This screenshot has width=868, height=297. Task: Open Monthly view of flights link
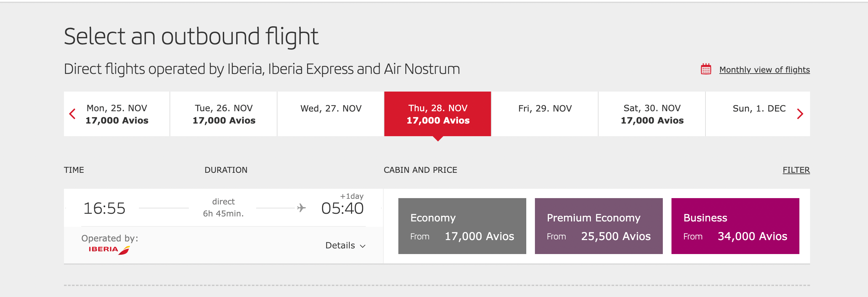[764, 70]
